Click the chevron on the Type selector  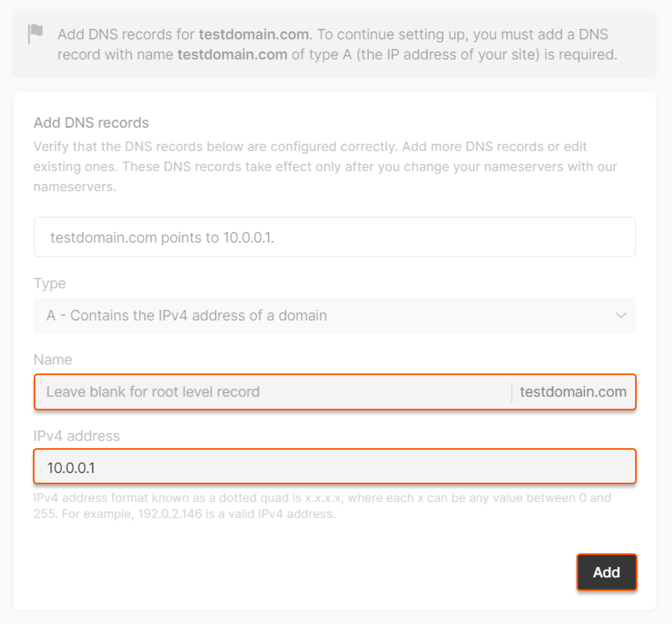[621, 315]
